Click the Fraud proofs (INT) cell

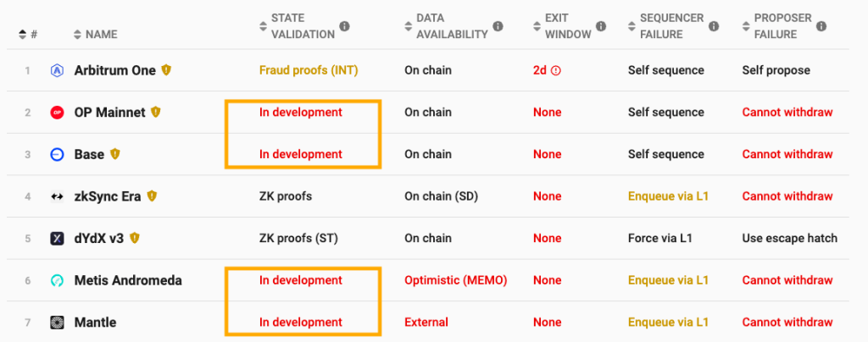[x=309, y=70]
